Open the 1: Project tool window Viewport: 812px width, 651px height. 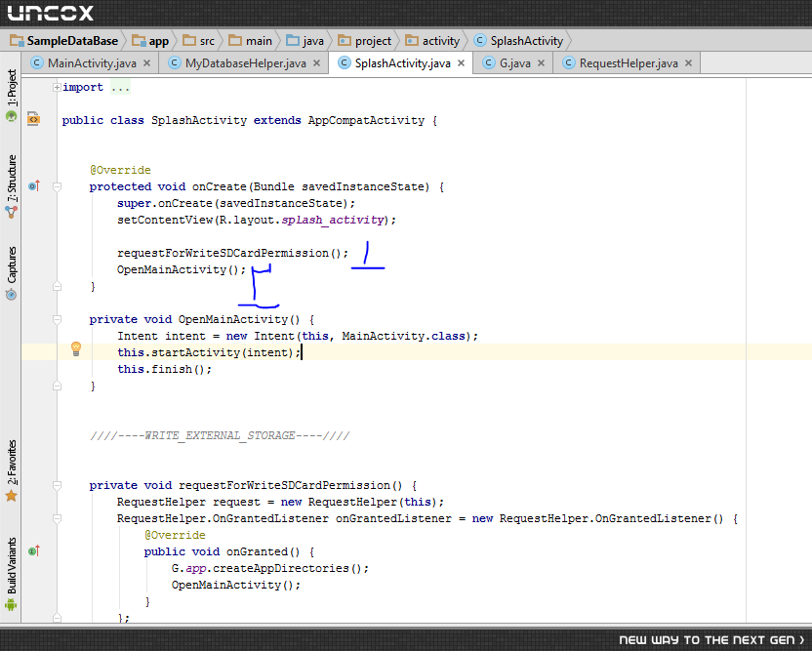[11, 96]
